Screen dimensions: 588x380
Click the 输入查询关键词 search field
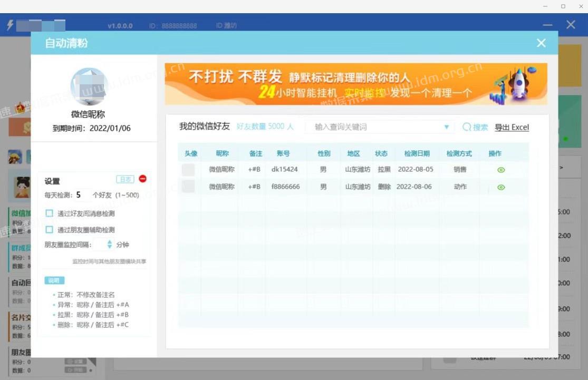[379, 127]
